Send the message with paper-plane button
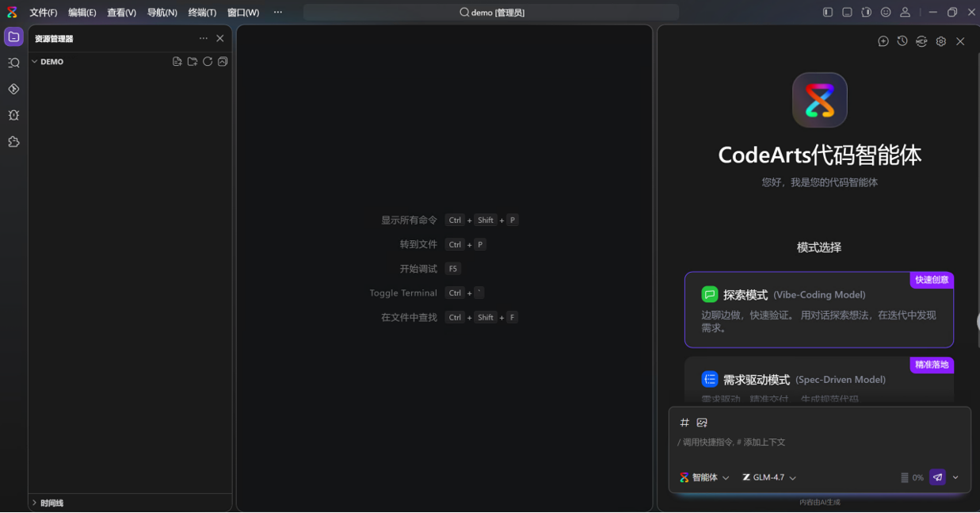Screen dimensions: 980x513 938,477
